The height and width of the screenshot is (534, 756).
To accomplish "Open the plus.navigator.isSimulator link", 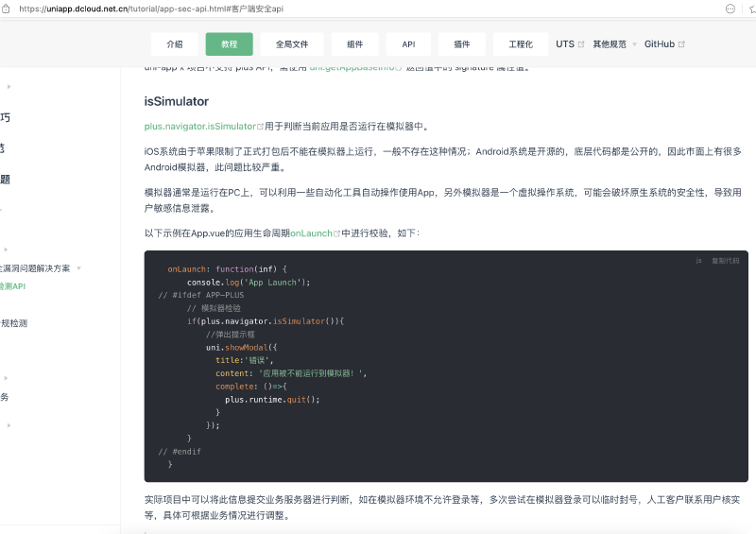I will 199,127.
